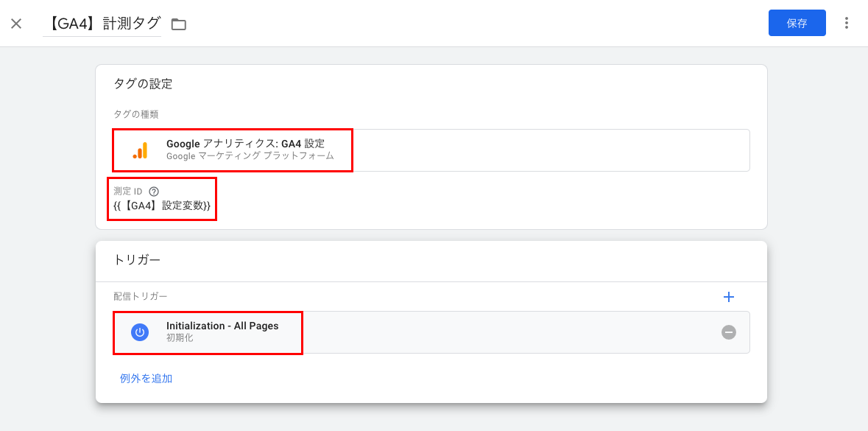Remove trigger using the minus icon
The image size is (868, 431).
(729, 332)
